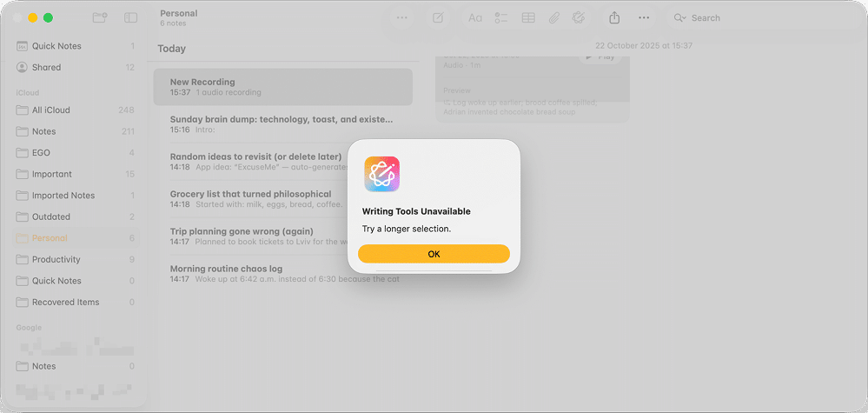Open the Aa text format menu
868x413 pixels.
475,17
